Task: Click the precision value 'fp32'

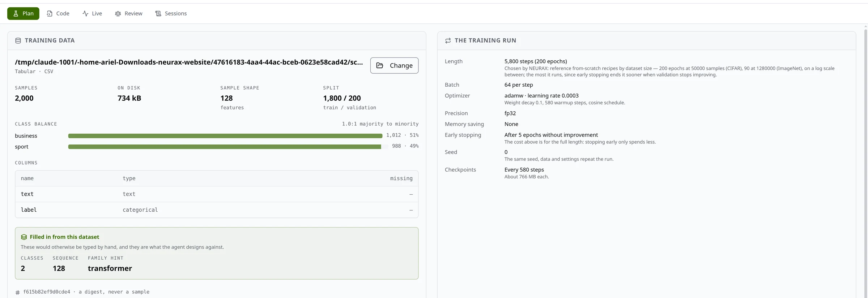Action: tap(510, 113)
